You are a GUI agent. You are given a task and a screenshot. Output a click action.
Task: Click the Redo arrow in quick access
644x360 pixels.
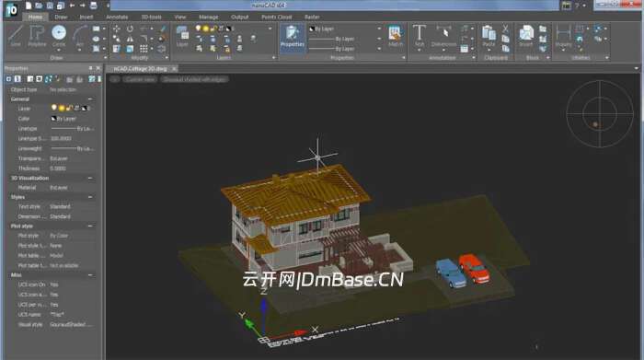82,6
